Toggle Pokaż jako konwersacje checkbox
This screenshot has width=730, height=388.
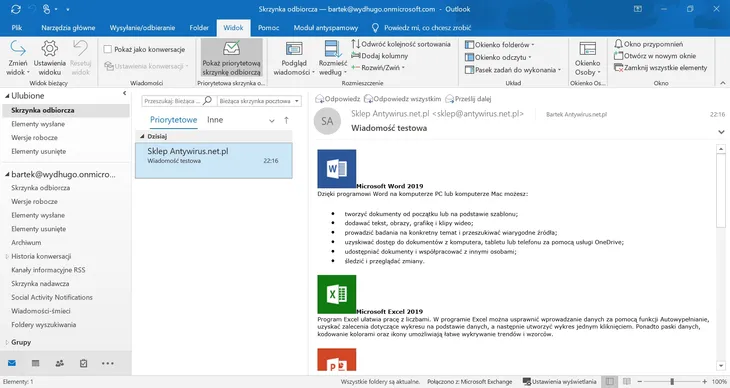108,49
